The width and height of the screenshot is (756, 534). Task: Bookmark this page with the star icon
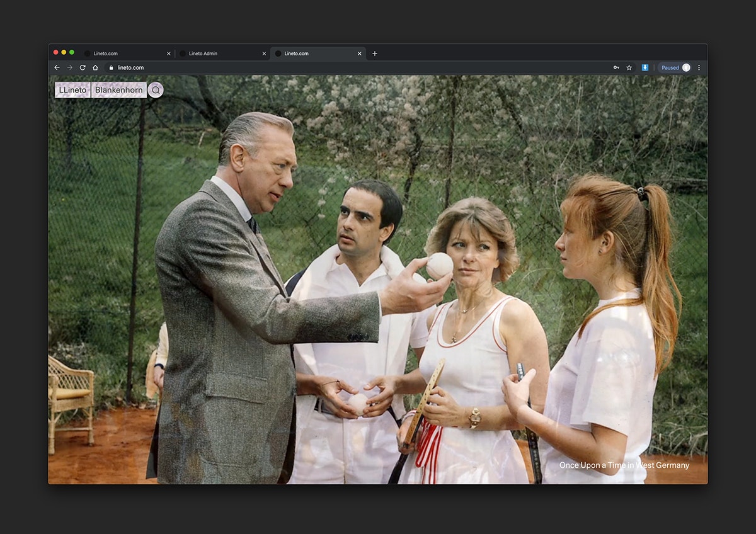coord(629,67)
